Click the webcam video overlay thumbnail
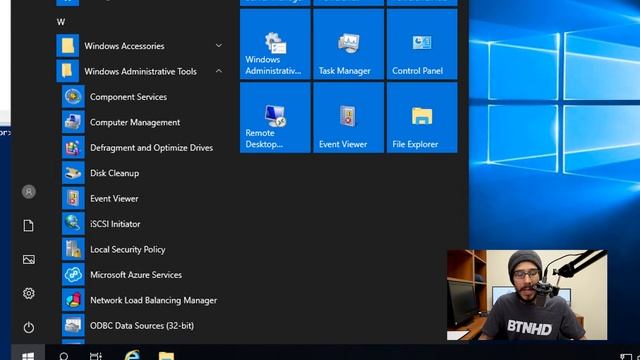 coord(527,295)
